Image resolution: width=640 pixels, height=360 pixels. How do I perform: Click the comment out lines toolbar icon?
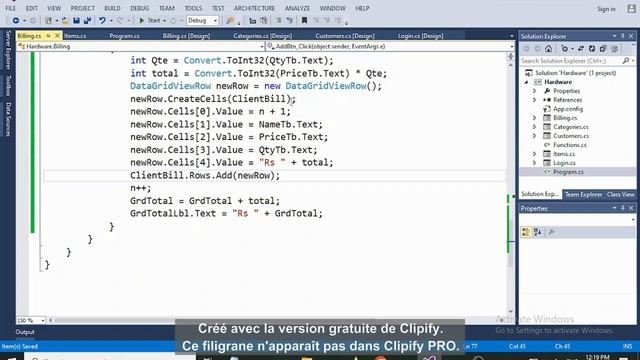coord(279,20)
